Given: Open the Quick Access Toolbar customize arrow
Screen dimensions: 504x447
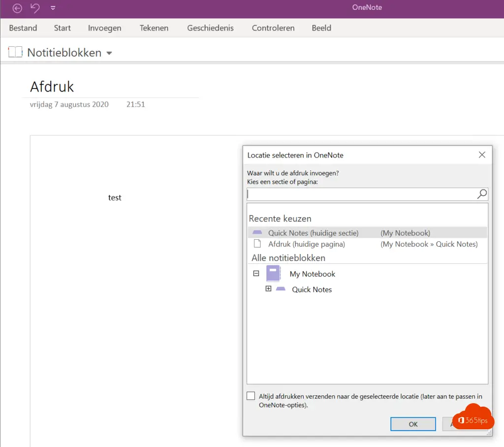Looking at the screenshot, I should coord(53,8).
